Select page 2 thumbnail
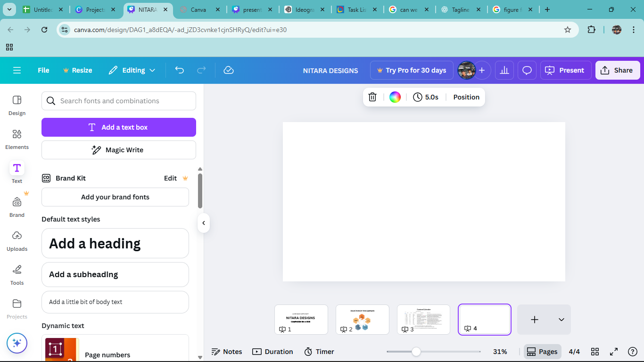Screen dimensions: 644x362 [362, 320]
